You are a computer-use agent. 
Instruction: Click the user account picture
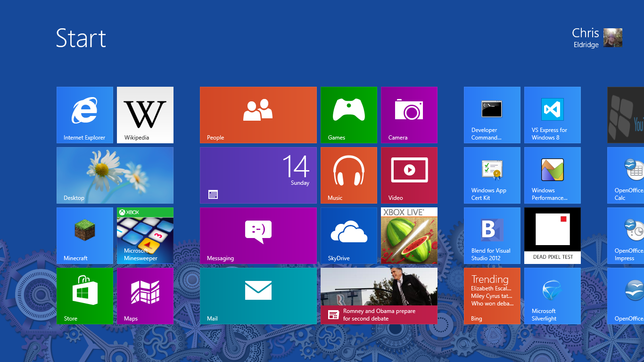pos(613,38)
